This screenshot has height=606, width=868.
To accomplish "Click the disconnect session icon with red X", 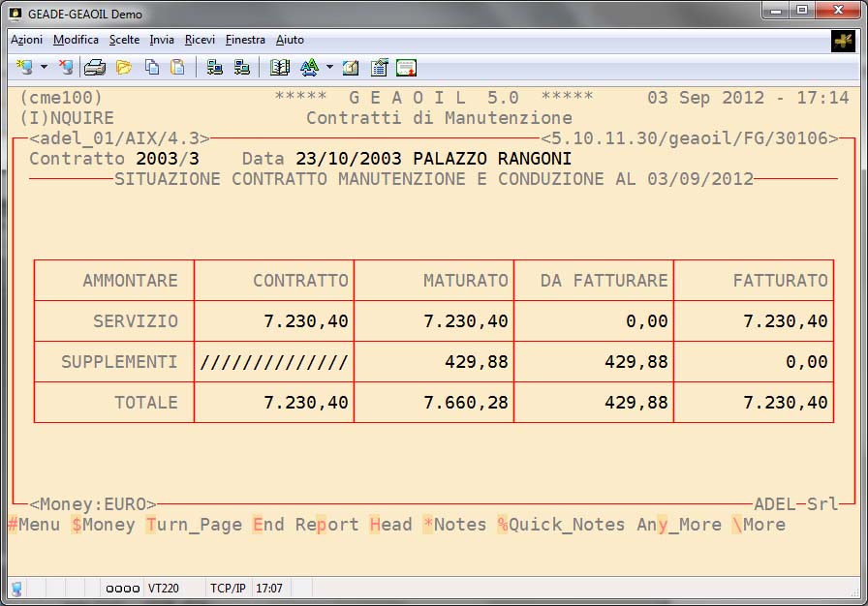I will pyautogui.click(x=66, y=68).
